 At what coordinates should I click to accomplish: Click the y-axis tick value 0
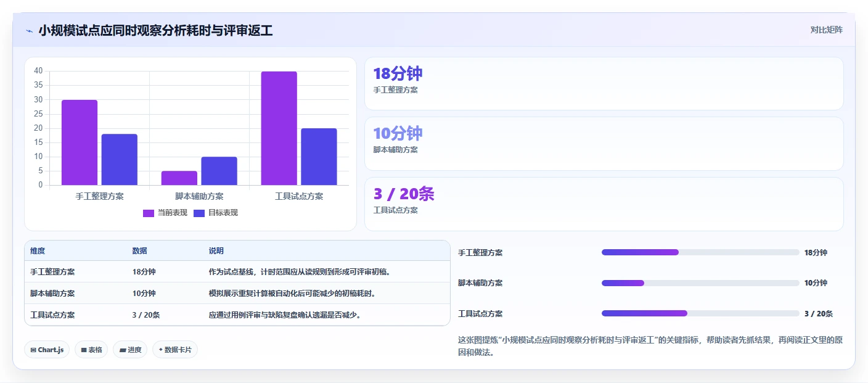(41, 185)
